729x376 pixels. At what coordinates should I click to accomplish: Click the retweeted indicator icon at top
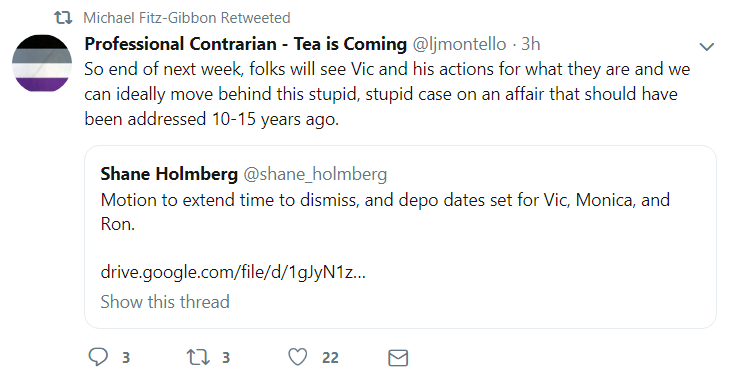coord(63,18)
